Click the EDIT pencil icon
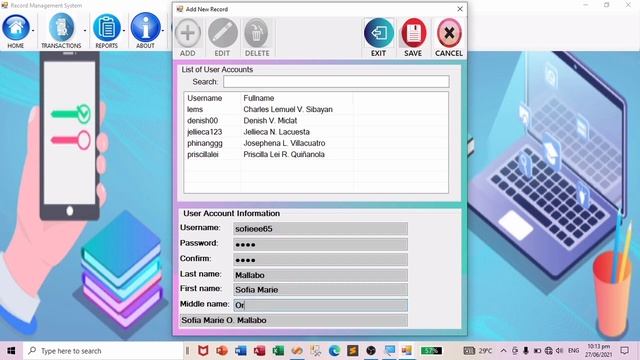Viewport: 640px width, 360px height. pyautogui.click(x=222, y=33)
